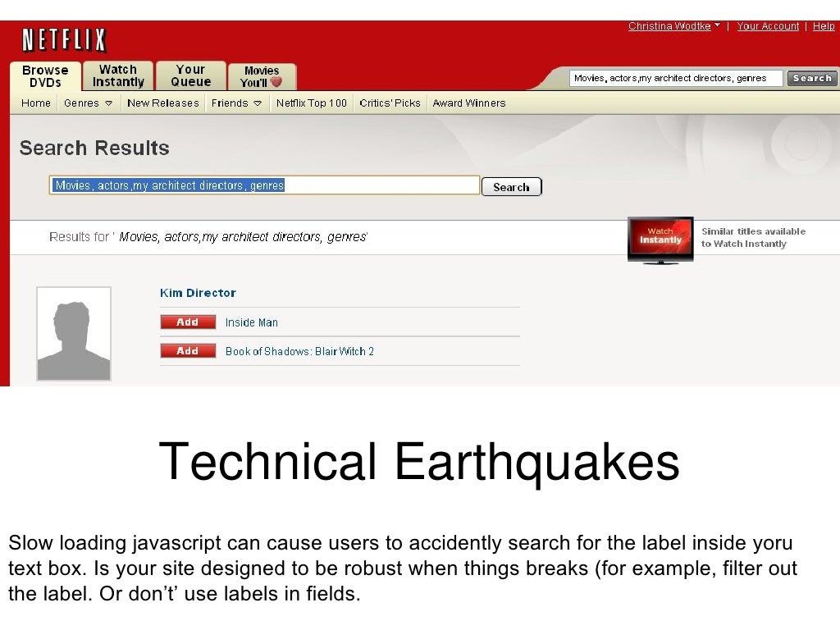Viewport: 840px width, 630px height.
Task: Expand the Genres dropdown menu
Action: 88,103
